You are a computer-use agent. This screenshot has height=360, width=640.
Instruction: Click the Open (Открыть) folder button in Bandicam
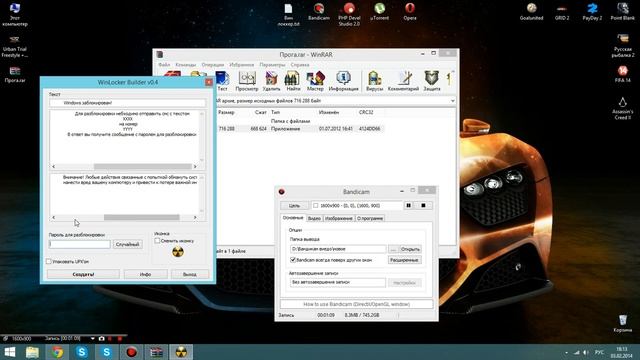coord(410,249)
